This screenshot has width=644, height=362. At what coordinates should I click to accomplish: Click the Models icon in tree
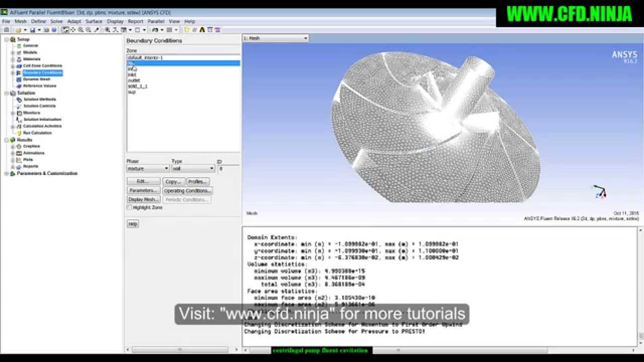[19, 52]
